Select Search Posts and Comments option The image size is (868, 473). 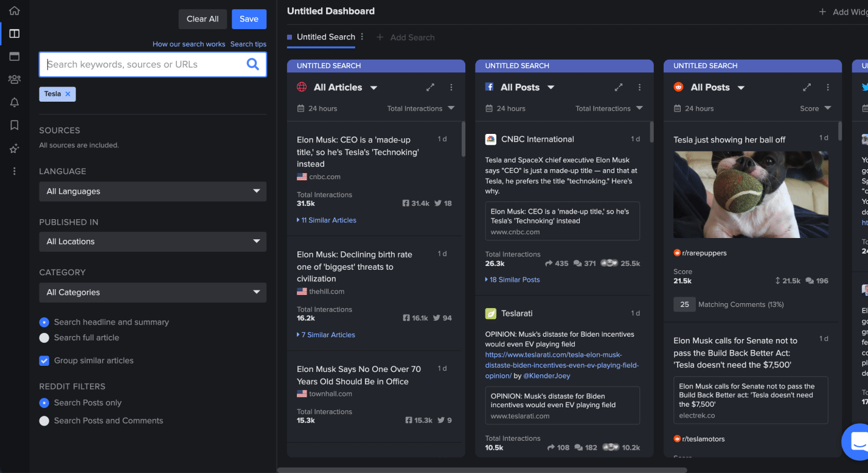(x=44, y=421)
